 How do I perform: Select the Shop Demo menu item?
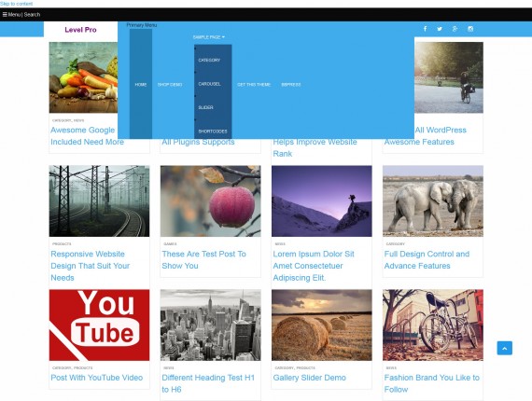170,85
